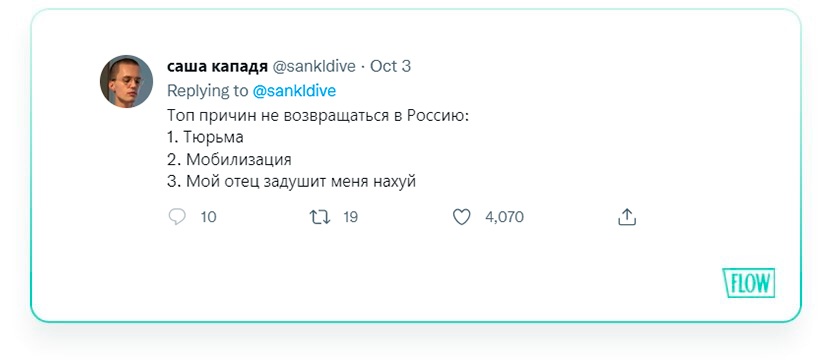
Task: Open the share upload icon
Action: (627, 217)
